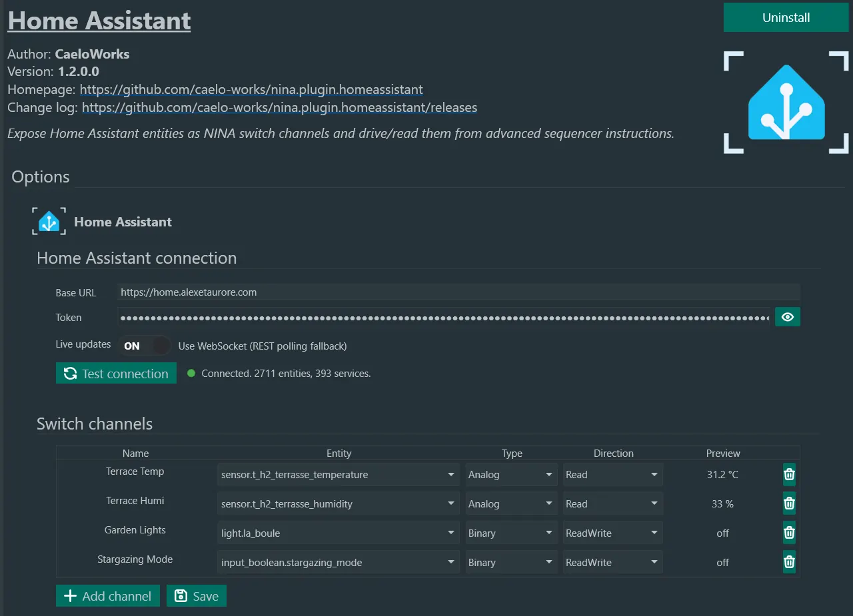Click the 31.2 °C preview value
The image size is (853, 616).
pos(723,475)
